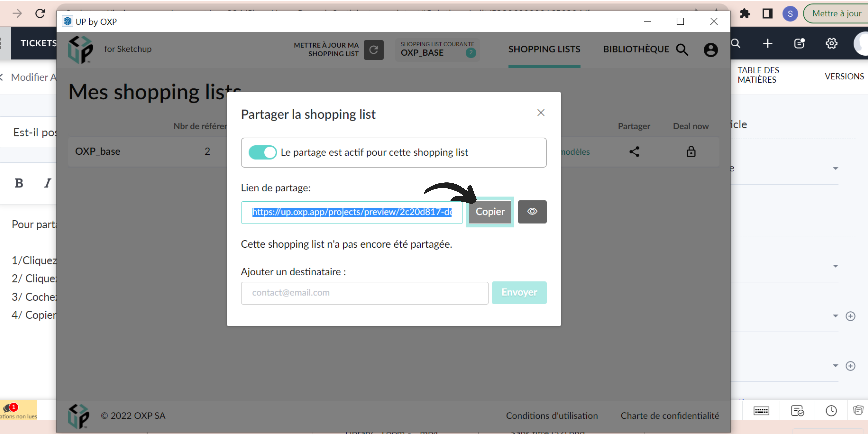Click the Mettre à jour browser button
The height and width of the screenshot is (434, 868).
click(836, 13)
